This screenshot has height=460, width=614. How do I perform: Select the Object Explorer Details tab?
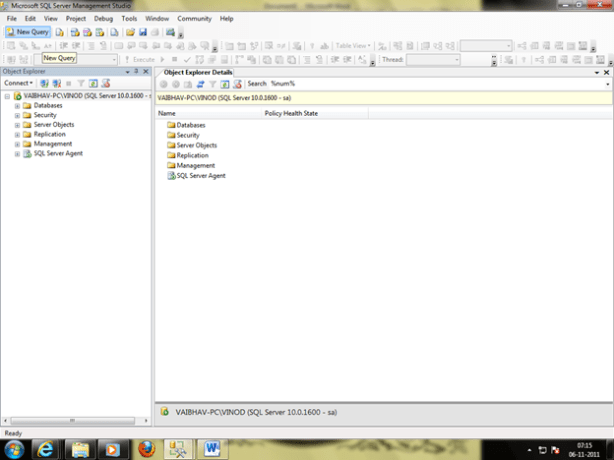(196, 72)
